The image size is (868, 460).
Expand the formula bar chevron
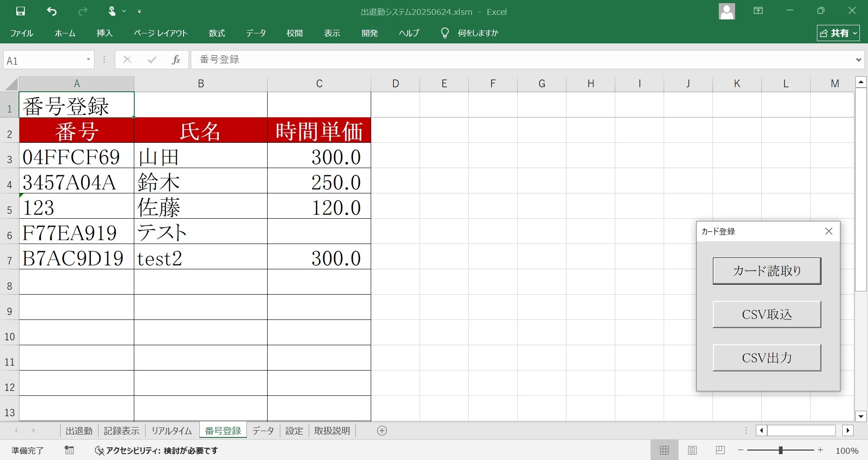tap(859, 60)
